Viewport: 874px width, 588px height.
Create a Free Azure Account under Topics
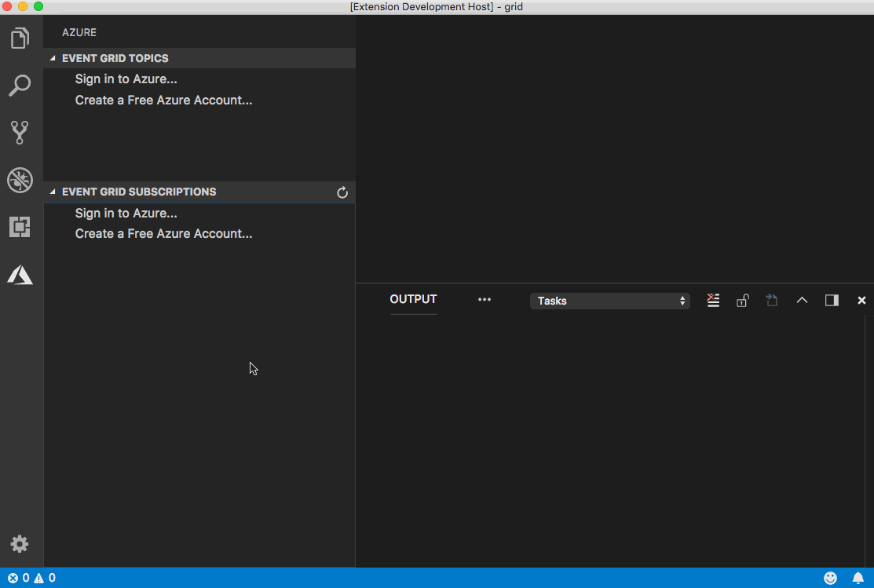tap(164, 100)
